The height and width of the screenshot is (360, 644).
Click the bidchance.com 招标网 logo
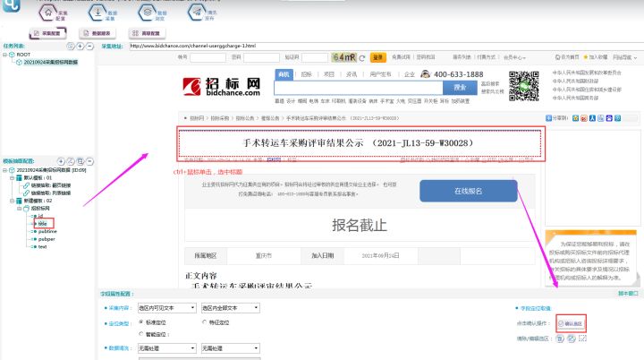pos(222,87)
